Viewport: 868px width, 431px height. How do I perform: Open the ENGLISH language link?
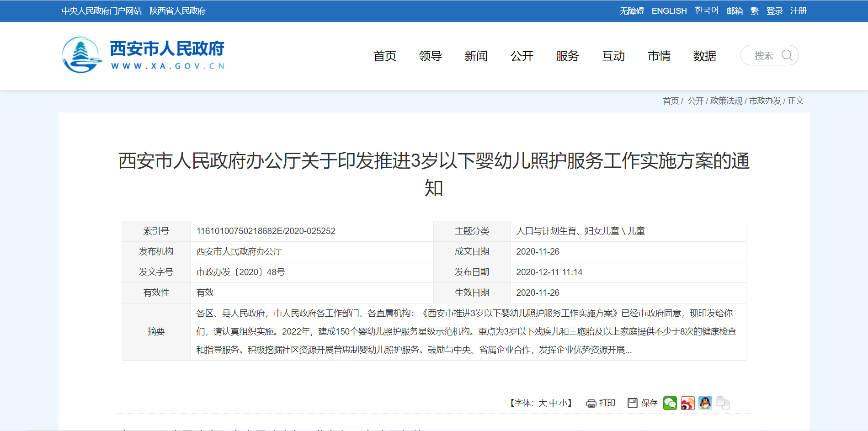pyautogui.click(x=669, y=11)
